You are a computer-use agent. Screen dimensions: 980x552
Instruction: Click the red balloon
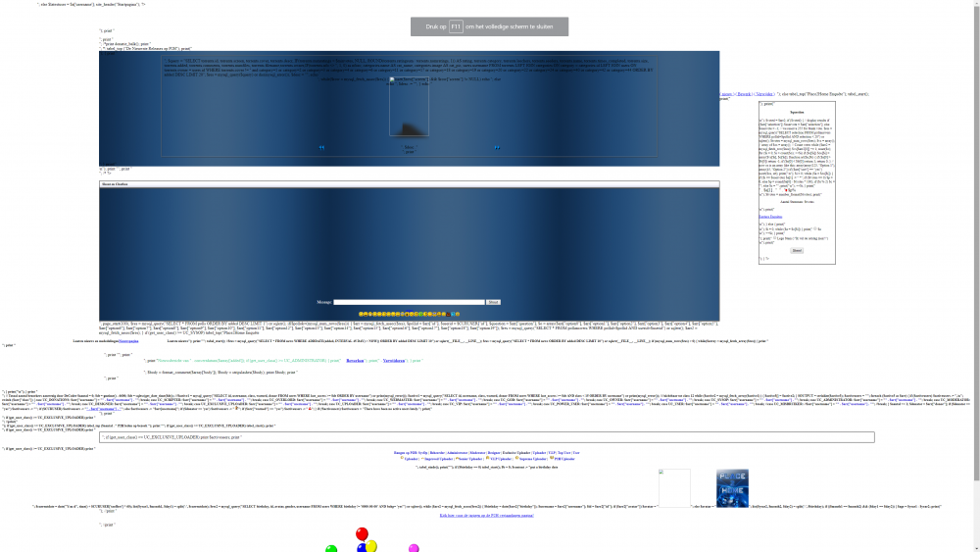click(x=362, y=533)
